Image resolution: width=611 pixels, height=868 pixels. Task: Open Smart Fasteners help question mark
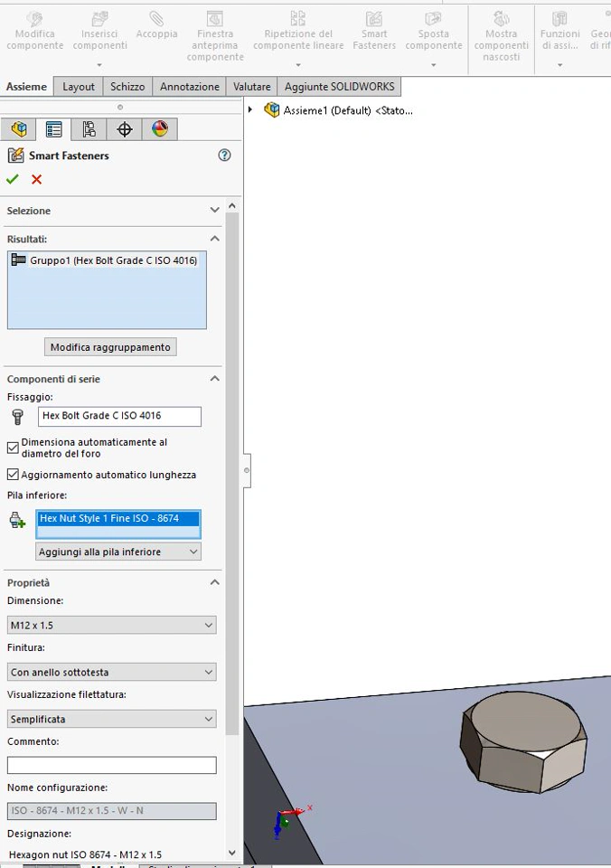point(224,156)
